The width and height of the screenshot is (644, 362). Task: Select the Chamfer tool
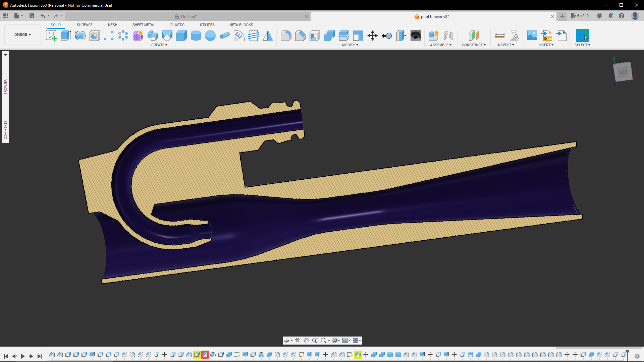click(x=300, y=36)
